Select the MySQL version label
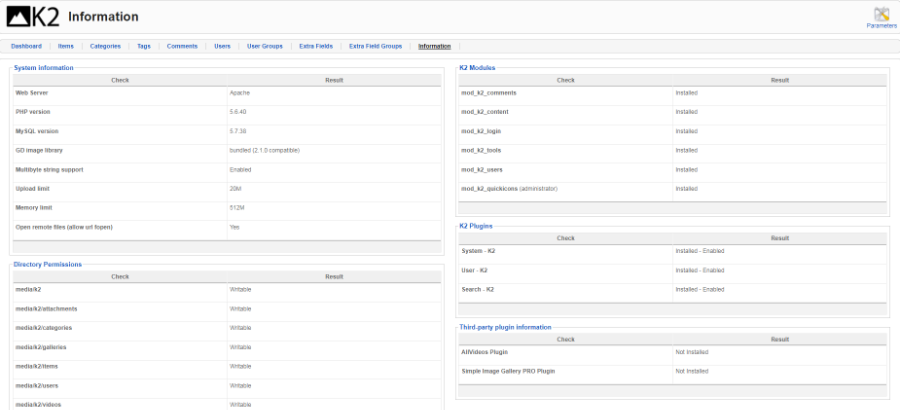 pos(37,131)
